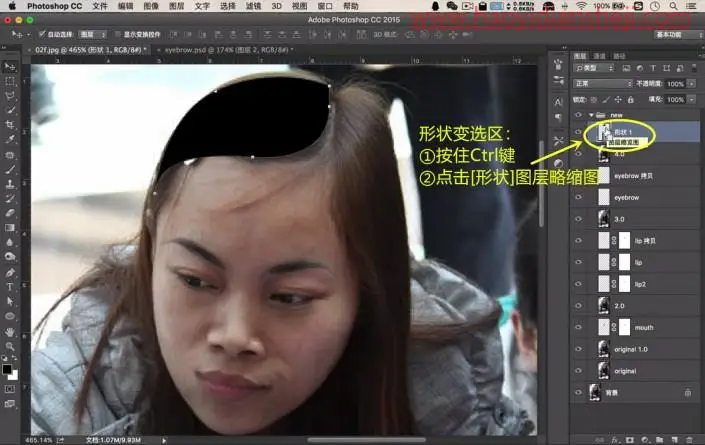
Task: Filter layers by type (T) icon
Action: click(x=653, y=68)
